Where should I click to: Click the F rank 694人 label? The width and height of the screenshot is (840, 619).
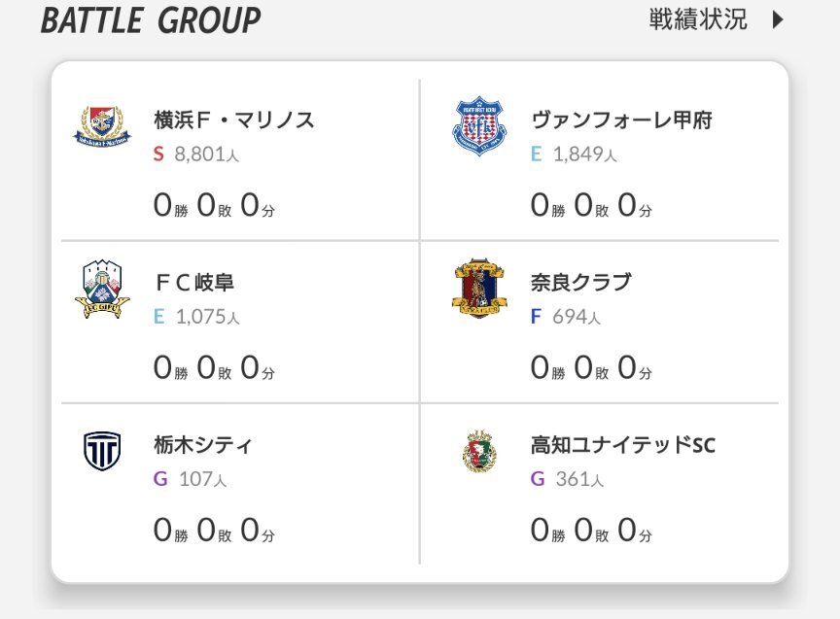566,317
